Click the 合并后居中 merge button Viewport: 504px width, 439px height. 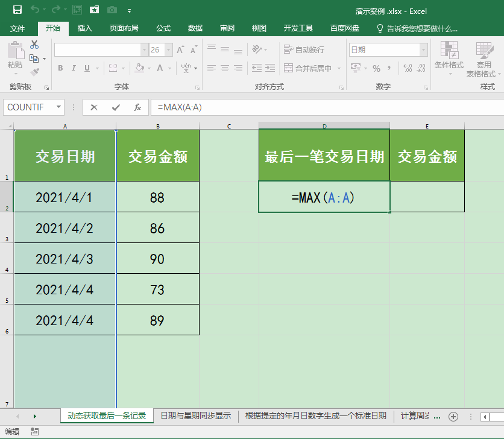(x=308, y=68)
